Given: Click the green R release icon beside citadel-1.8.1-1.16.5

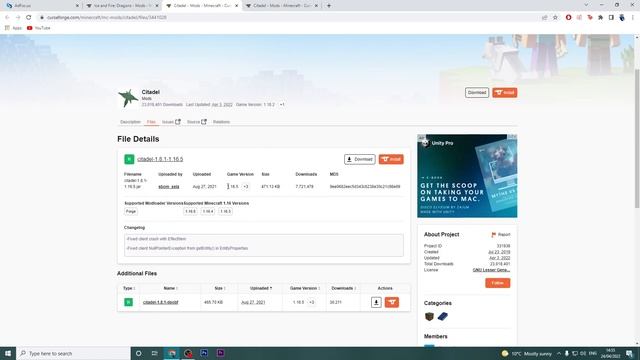Looking at the screenshot, I should (x=129, y=159).
